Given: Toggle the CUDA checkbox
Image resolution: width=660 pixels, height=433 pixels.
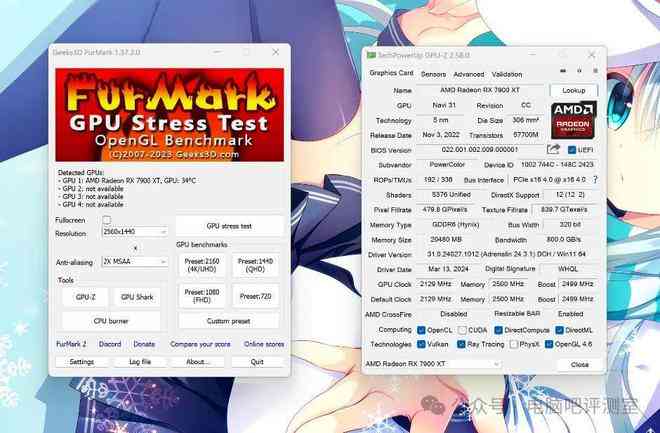Looking at the screenshot, I should (462, 330).
